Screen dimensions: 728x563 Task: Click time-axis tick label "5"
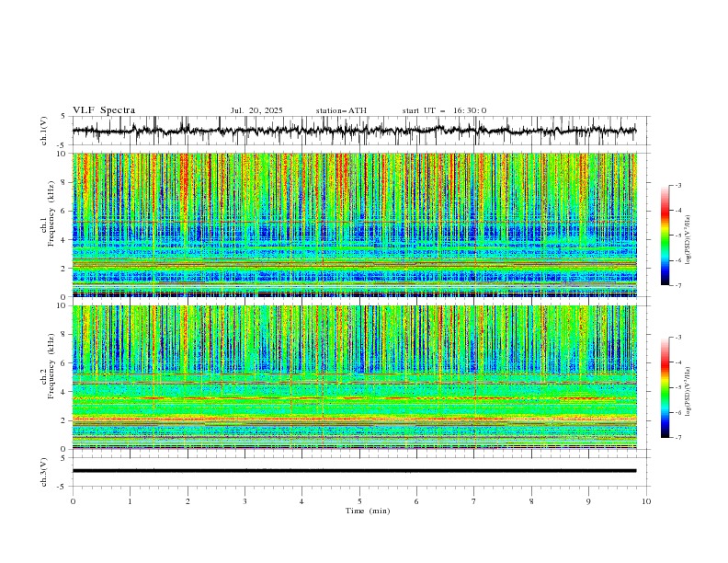(x=359, y=501)
